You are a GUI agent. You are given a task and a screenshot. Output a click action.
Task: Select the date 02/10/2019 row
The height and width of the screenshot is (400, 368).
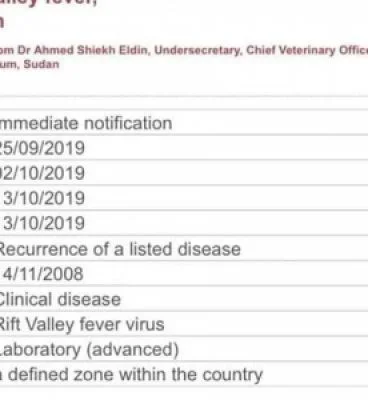click(184, 173)
